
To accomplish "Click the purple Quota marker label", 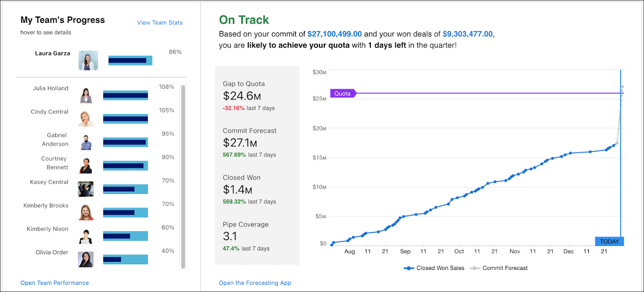I will pos(343,93).
